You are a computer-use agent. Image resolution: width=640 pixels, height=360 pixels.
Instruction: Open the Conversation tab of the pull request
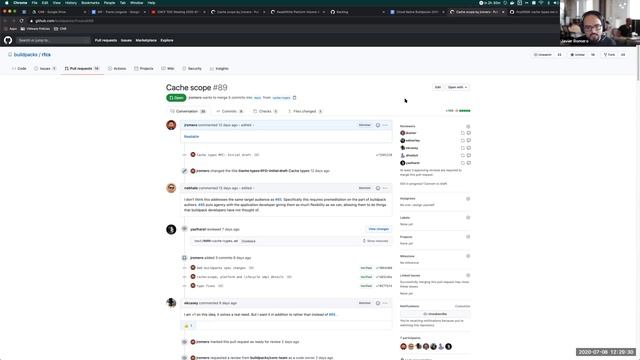point(188,111)
